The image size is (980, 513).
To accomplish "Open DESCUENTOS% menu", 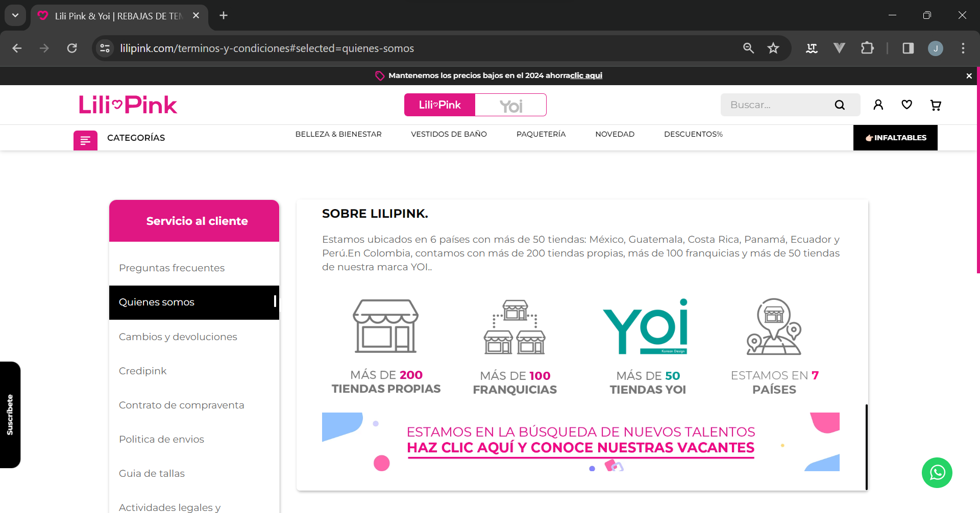I will pos(693,134).
